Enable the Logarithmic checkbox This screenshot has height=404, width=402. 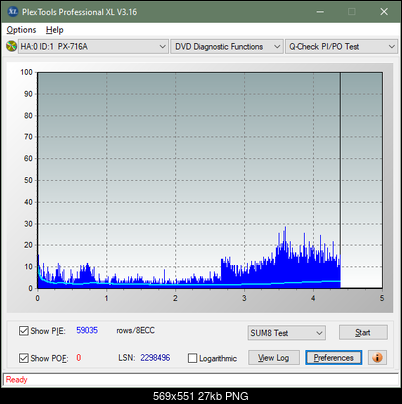[x=192, y=358]
